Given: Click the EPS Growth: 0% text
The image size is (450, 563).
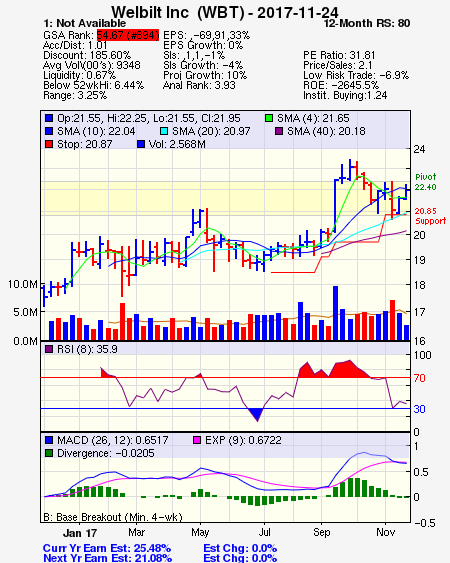Looking at the screenshot, I should click(x=203, y=45).
